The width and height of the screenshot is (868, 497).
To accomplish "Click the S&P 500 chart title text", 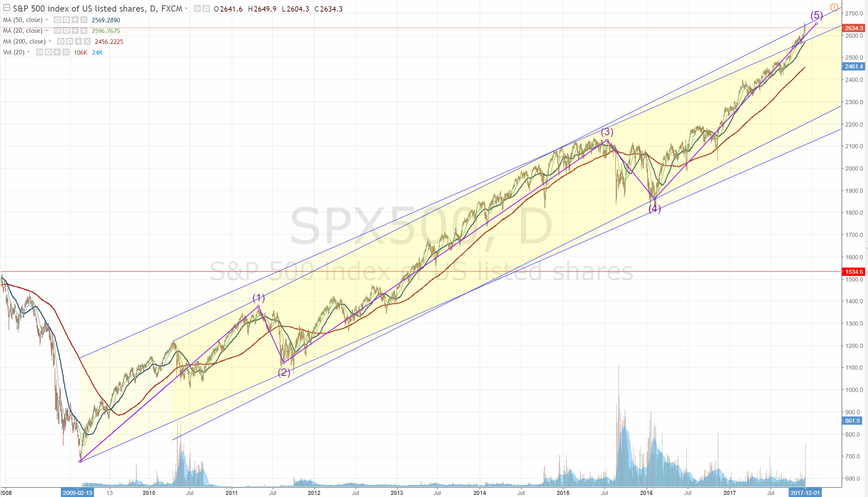I will tap(97, 9).
